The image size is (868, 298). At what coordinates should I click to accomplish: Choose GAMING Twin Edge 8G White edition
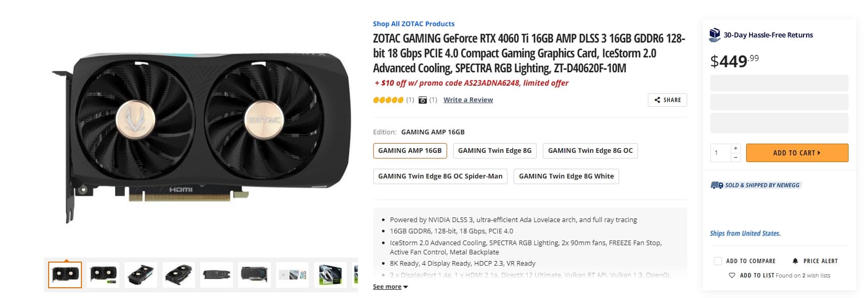[x=566, y=176]
